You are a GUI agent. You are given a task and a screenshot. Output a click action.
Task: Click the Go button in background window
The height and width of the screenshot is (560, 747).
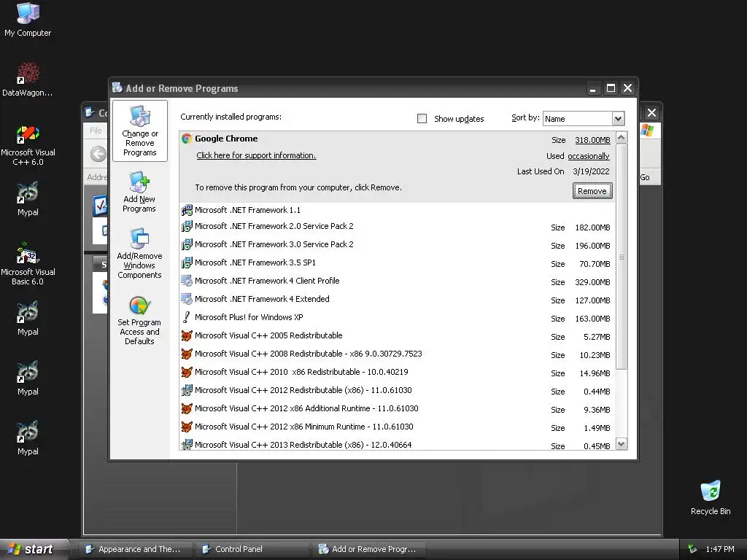coord(645,177)
